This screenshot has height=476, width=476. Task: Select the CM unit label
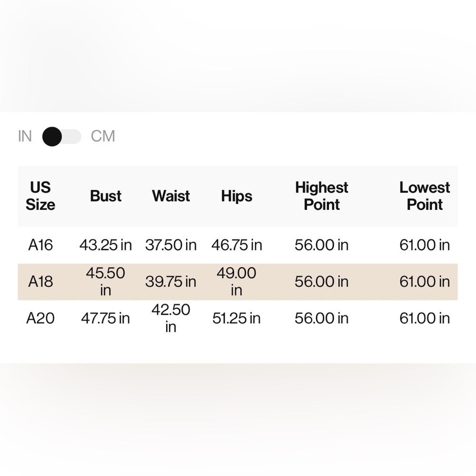(103, 136)
